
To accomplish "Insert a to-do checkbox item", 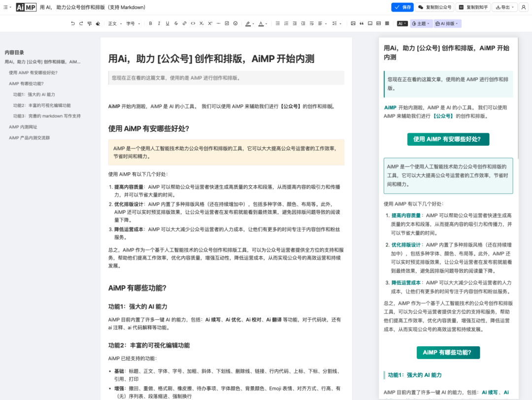I will click(227, 24).
